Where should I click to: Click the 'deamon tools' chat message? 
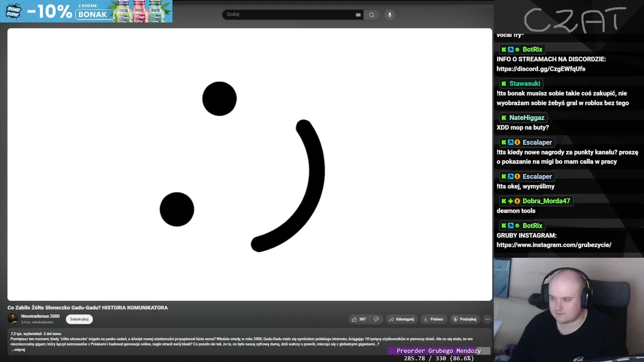516,211
